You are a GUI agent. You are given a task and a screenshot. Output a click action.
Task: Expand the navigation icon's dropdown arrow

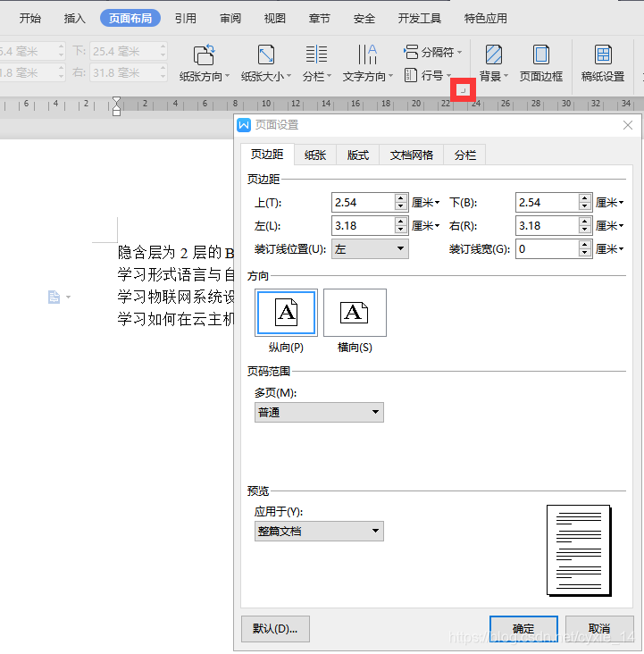pos(69,298)
